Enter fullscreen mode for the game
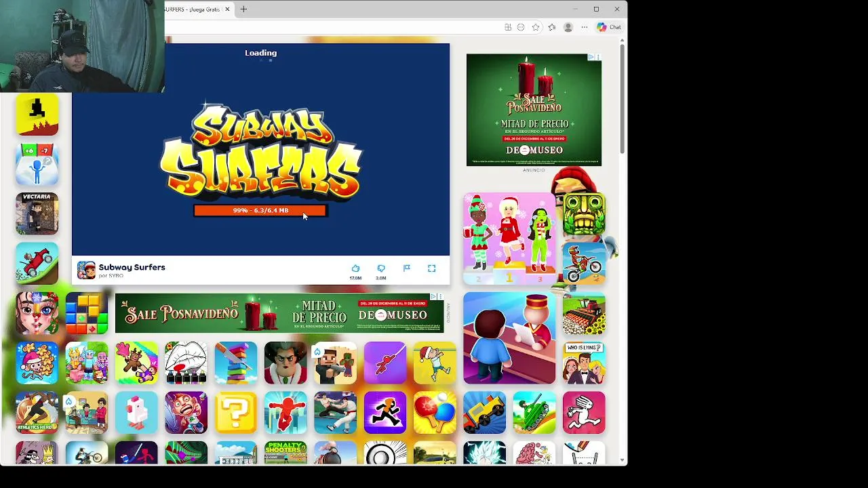Viewport: 868px width, 488px height. [432, 268]
